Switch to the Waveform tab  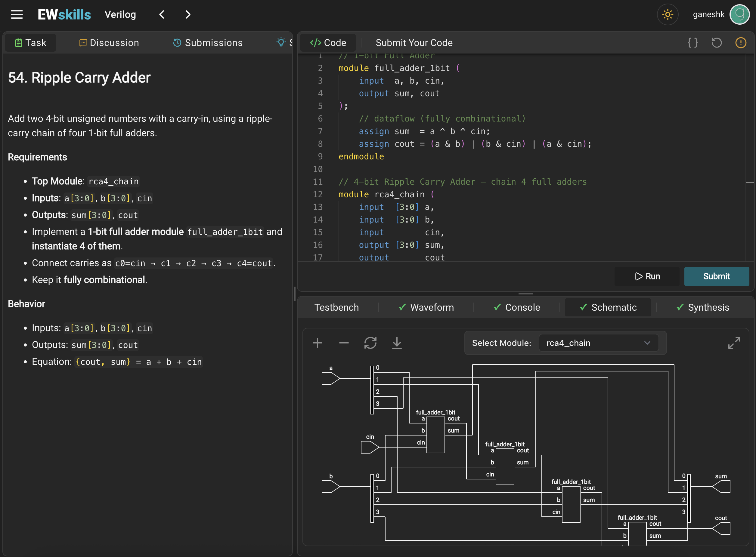[x=426, y=307]
